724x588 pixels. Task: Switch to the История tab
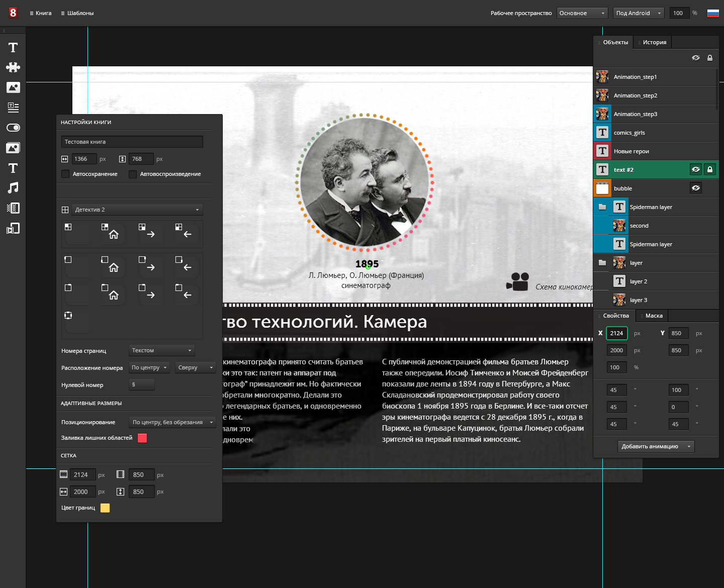(x=653, y=42)
